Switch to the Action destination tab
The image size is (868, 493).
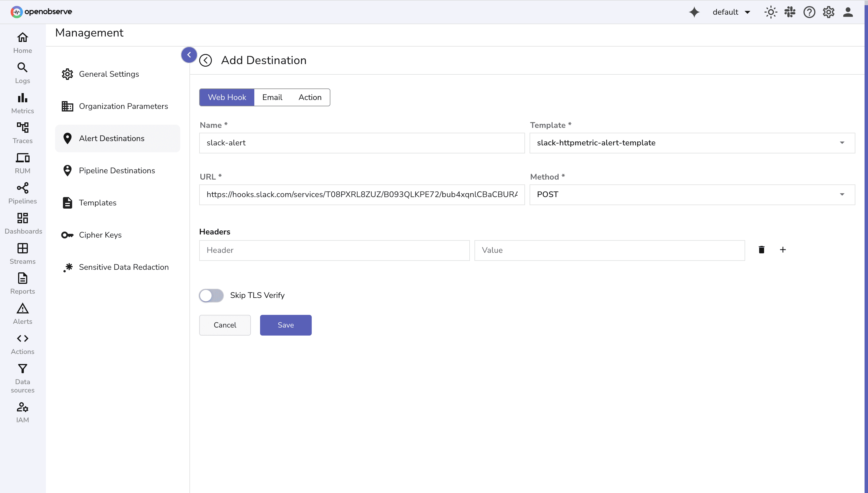(310, 97)
